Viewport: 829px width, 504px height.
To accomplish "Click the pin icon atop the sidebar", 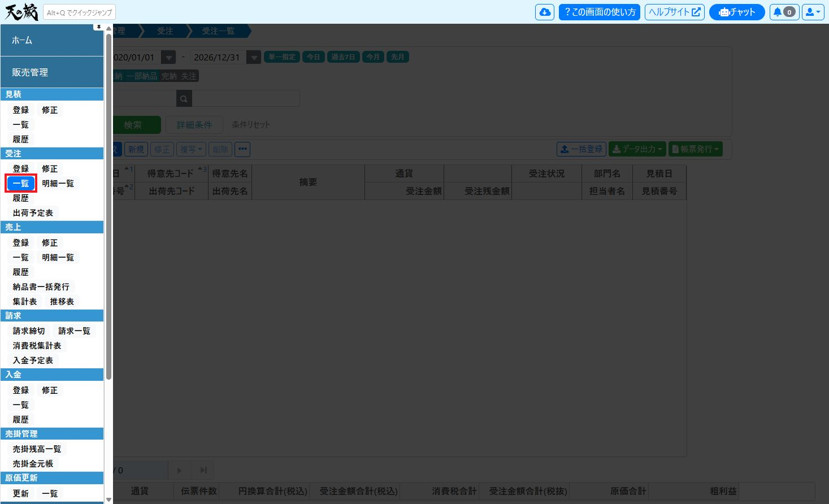I will click(x=99, y=27).
